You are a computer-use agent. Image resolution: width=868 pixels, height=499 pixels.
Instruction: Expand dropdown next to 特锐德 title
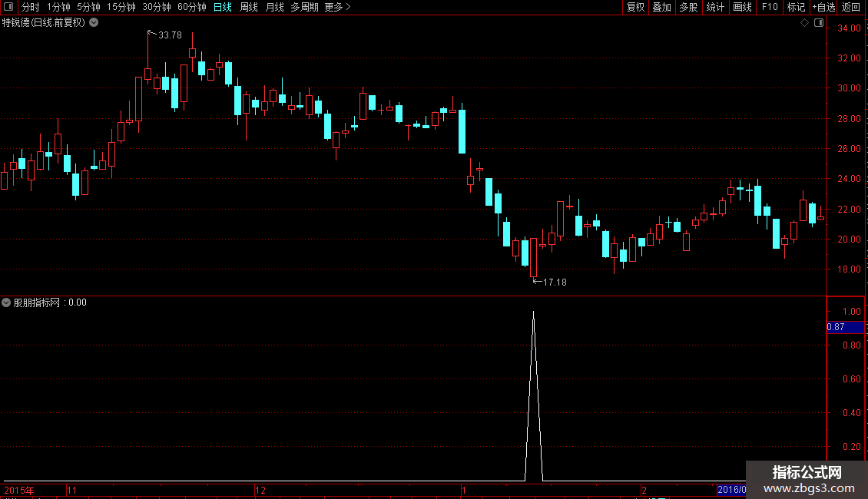click(x=94, y=23)
